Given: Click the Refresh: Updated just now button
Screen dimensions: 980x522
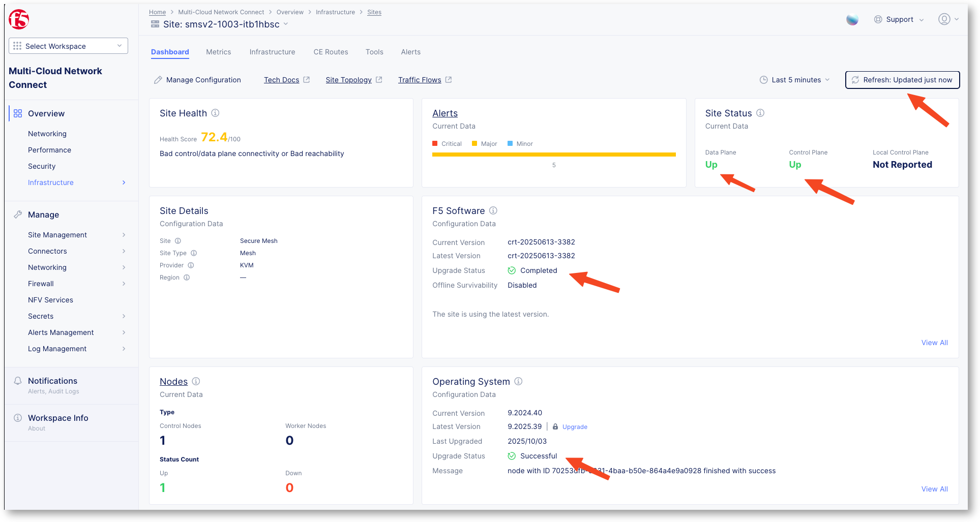Looking at the screenshot, I should (x=902, y=80).
